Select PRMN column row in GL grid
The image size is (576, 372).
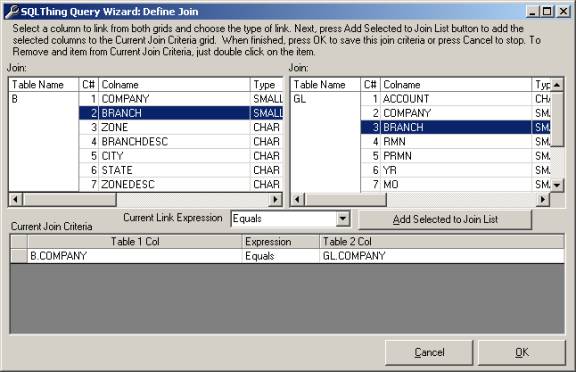click(x=456, y=156)
